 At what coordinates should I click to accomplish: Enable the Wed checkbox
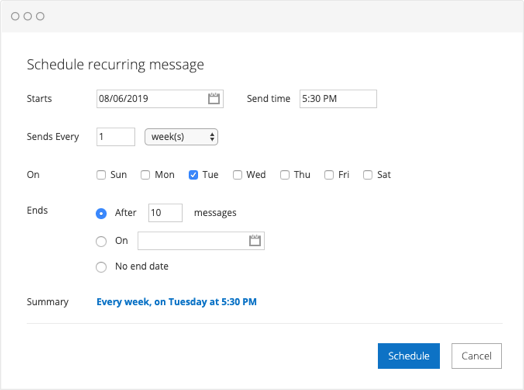click(x=237, y=175)
